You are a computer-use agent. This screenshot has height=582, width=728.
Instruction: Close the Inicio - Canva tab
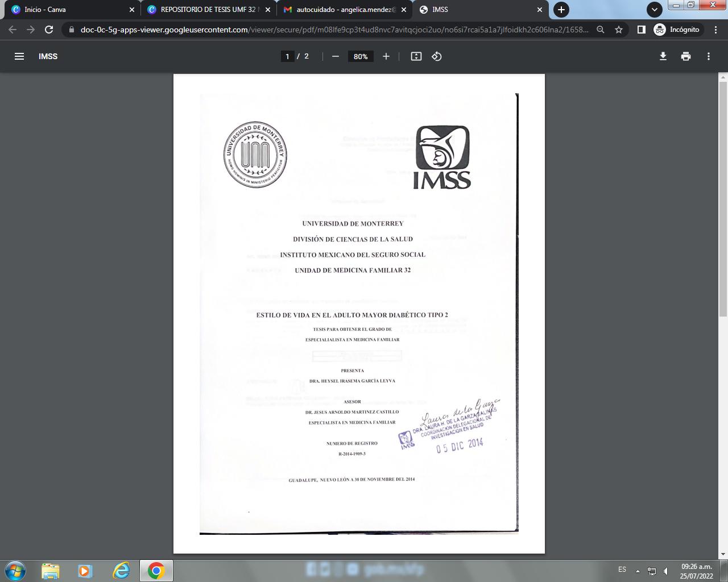click(132, 10)
